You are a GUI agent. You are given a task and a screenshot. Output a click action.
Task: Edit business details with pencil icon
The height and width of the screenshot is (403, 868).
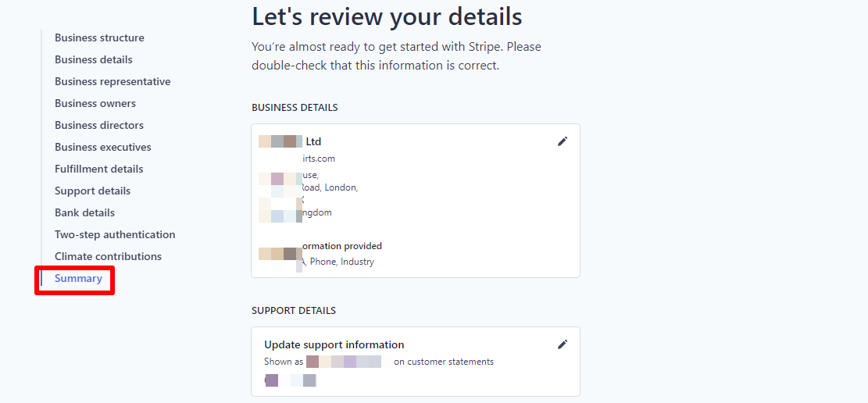click(563, 141)
